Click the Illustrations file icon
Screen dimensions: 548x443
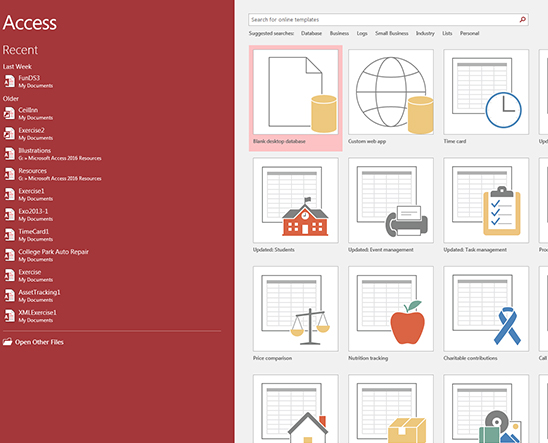(9, 154)
